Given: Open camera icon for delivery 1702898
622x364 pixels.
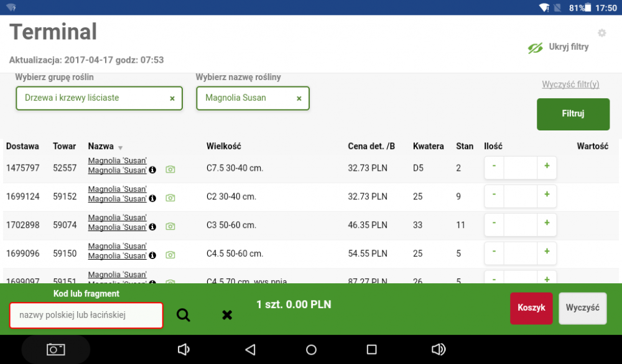Looking at the screenshot, I should [x=170, y=227].
